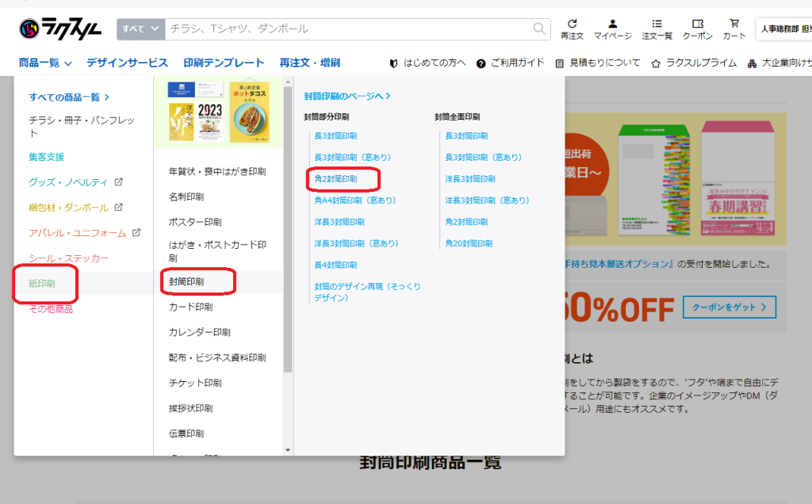
Task: Click 角2封筒印刷 link under 封筒部分印刷
Action: point(335,179)
